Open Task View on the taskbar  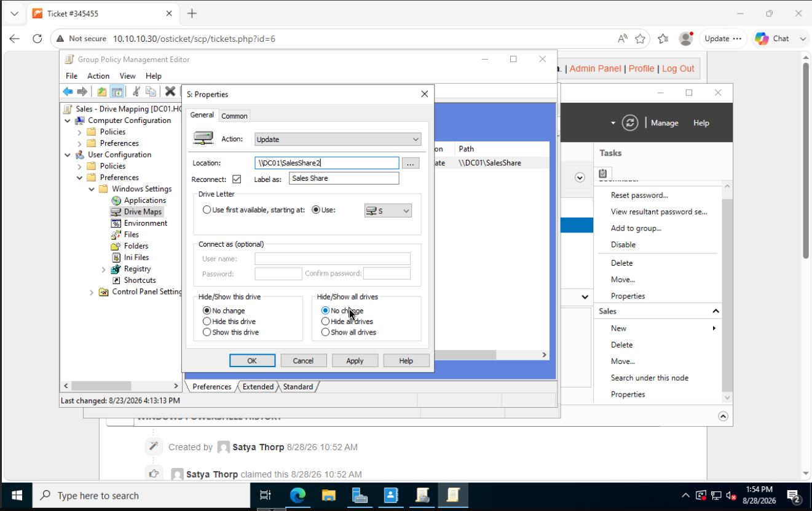click(266, 495)
